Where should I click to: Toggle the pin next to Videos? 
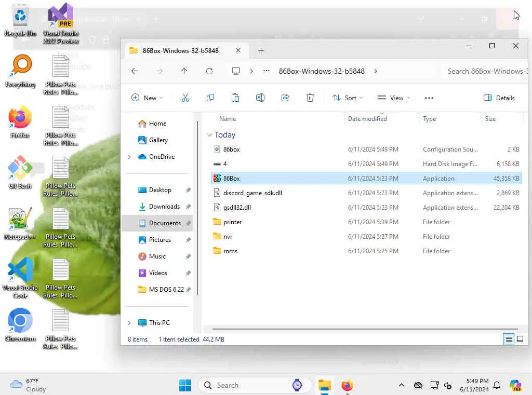tap(188, 273)
